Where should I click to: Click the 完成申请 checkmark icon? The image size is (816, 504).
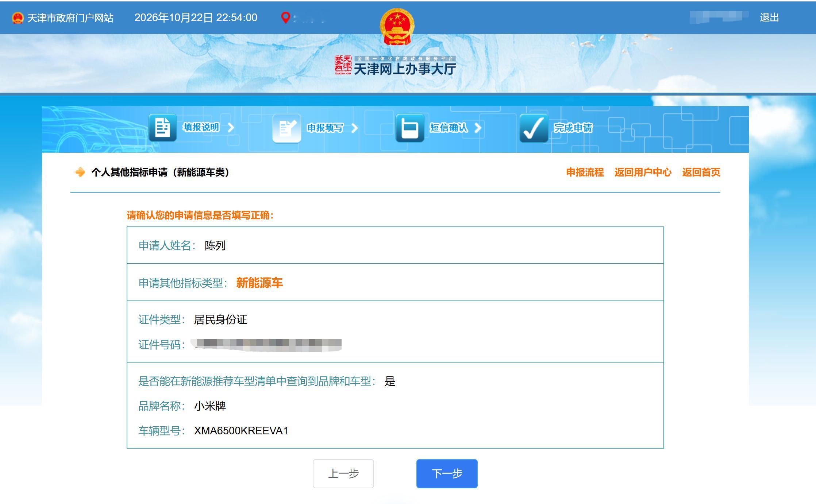pyautogui.click(x=534, y=128)
